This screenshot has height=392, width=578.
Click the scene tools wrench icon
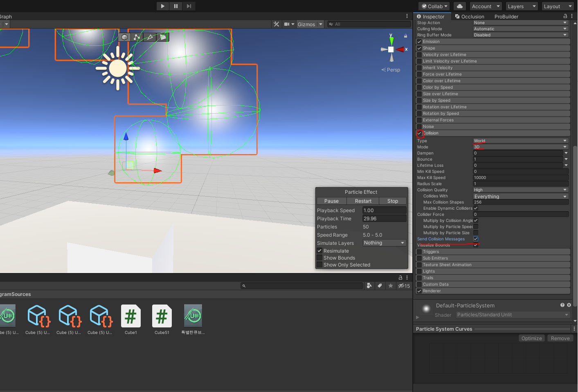(x=277, y=24)
